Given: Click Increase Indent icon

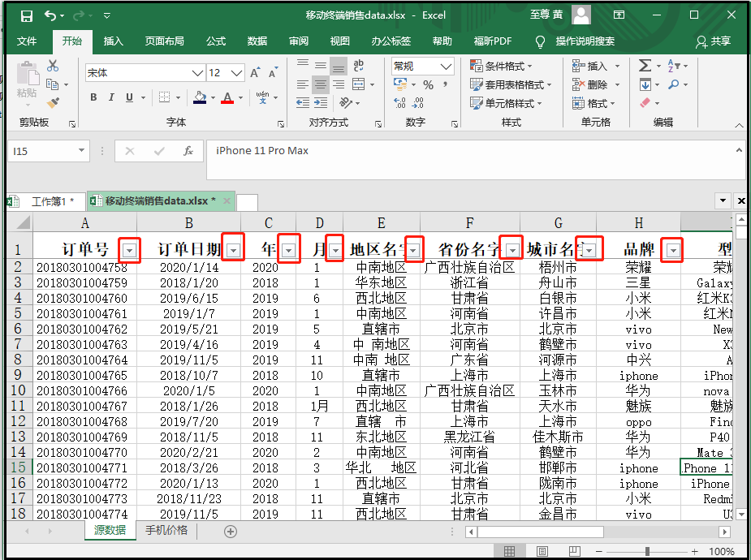Looking at the screenshot, I should (x=321, y=102).
